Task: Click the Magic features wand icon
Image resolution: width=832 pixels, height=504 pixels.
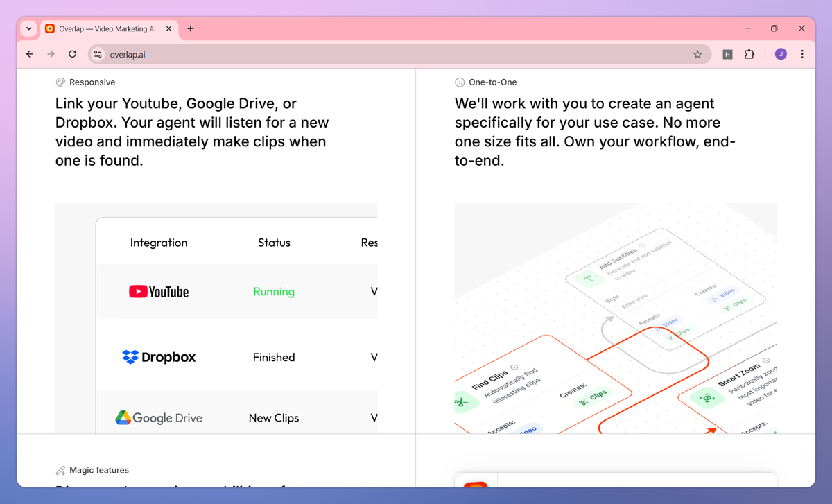Action: point(60,470)
